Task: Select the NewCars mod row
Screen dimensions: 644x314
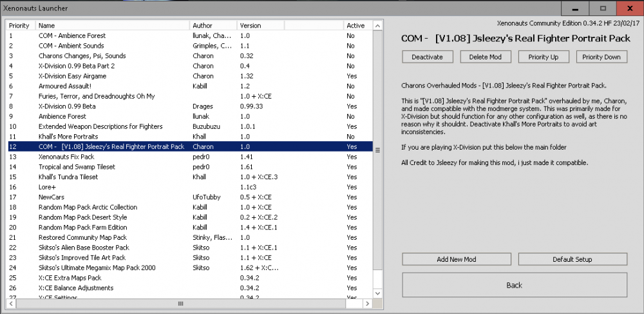Action: click(190, 197)
